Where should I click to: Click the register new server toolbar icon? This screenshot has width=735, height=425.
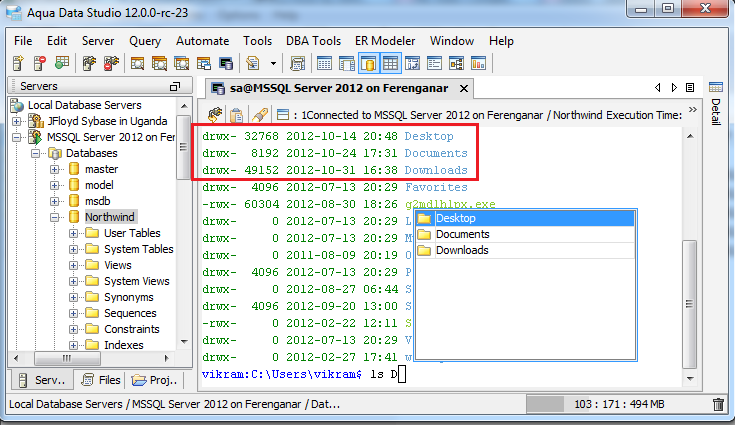pos(18,63)
